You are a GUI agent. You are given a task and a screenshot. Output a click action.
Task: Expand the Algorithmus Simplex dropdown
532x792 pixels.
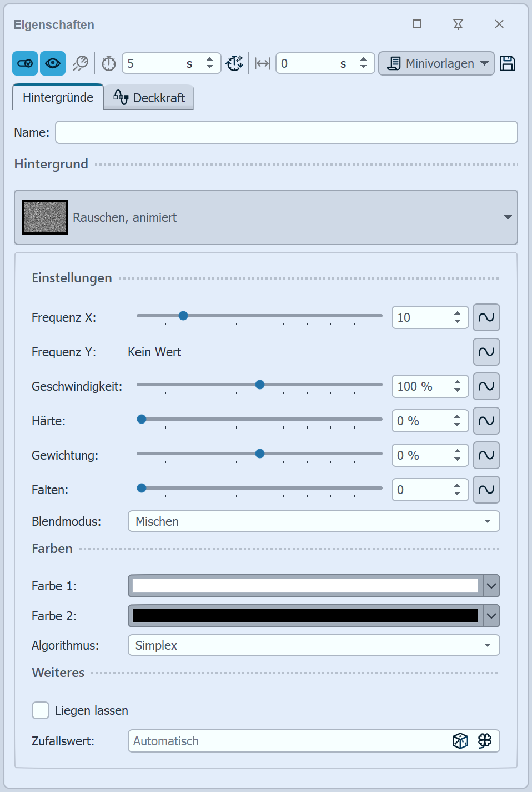[314, 645]
